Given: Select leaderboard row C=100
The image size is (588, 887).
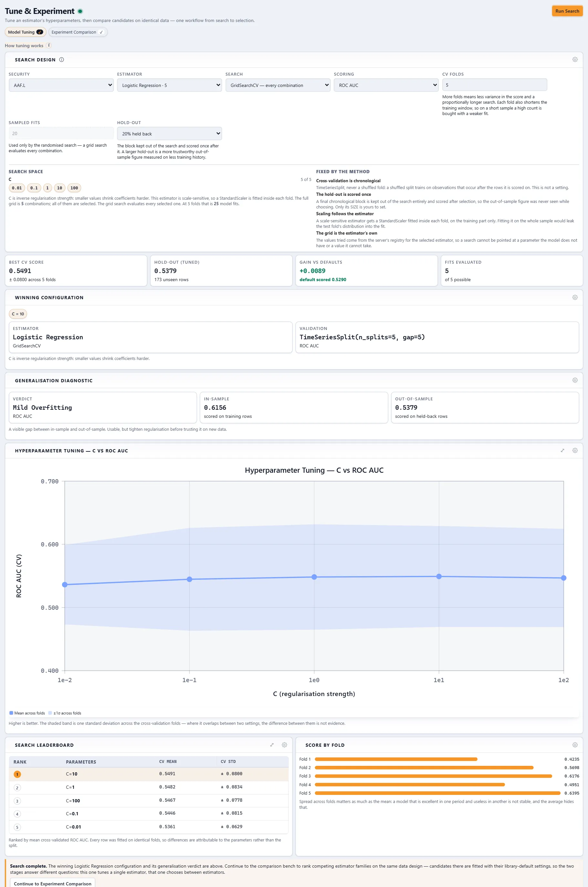Looking at the screenshot, I should coord(149,800).
